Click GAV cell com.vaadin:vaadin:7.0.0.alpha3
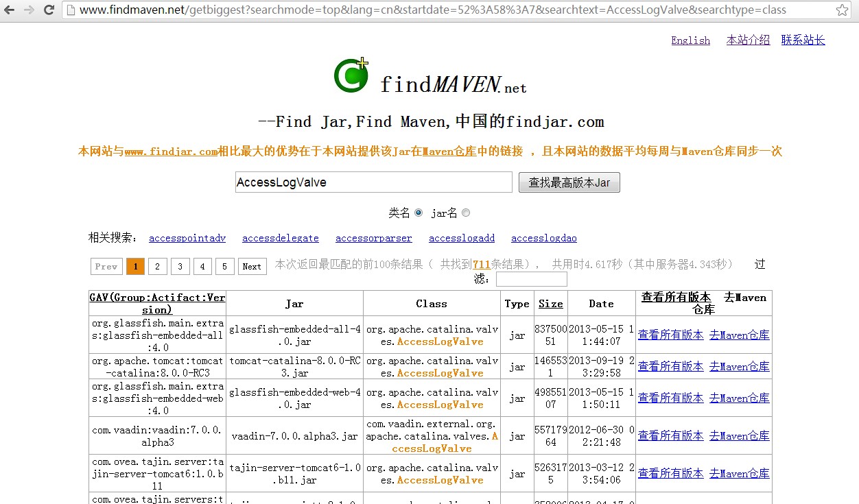The image size is (859, 504). (157, 436)
